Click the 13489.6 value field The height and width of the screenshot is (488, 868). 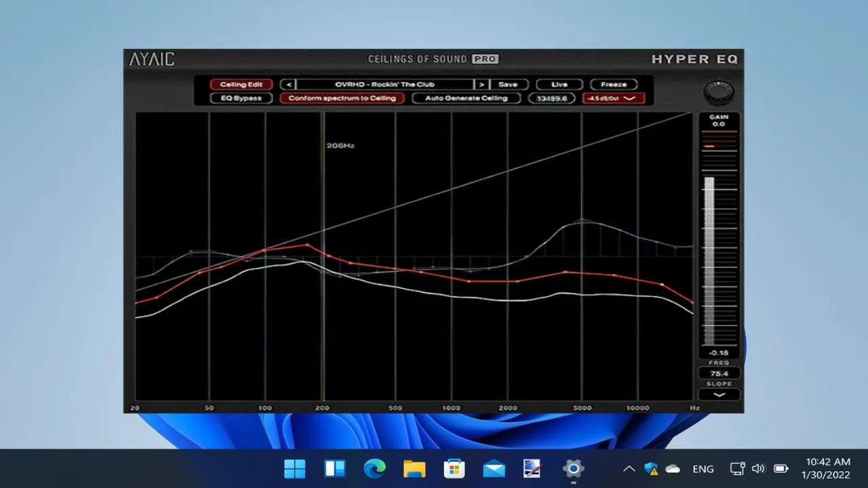[552, 98]
